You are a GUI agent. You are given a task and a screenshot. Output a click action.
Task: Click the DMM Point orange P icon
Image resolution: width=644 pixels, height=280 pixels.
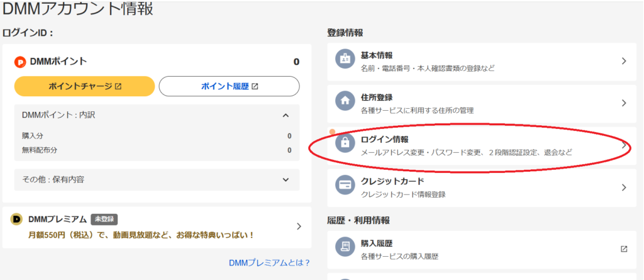pos(20,62)
